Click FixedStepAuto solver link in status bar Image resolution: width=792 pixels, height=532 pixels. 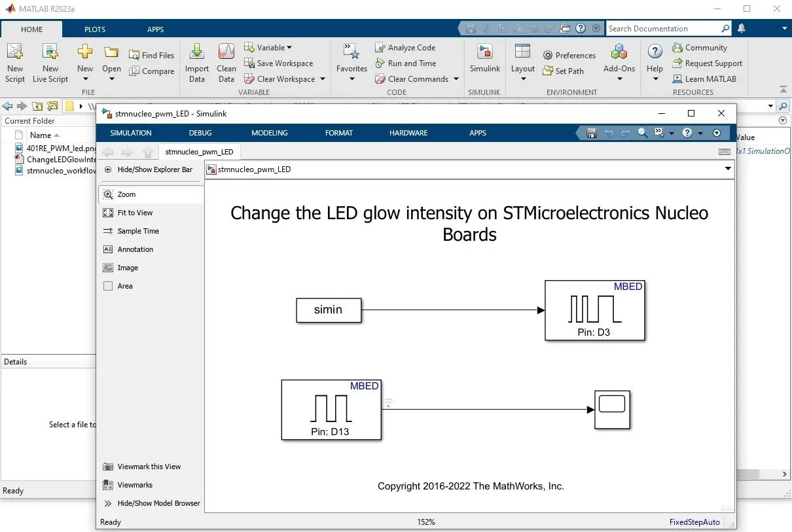[x=694, y=522]
